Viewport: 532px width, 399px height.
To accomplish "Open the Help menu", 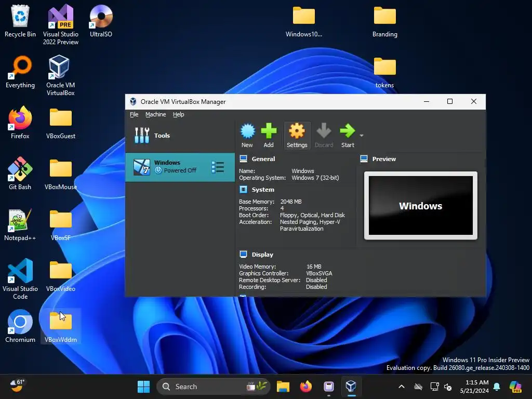I will click(x=179, y=114).
